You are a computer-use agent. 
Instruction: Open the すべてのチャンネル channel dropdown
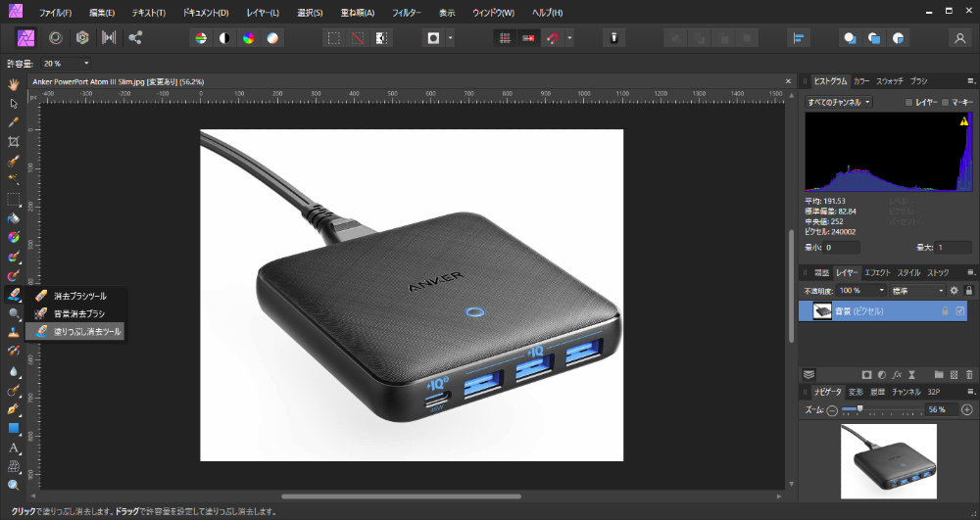[839, 103]
